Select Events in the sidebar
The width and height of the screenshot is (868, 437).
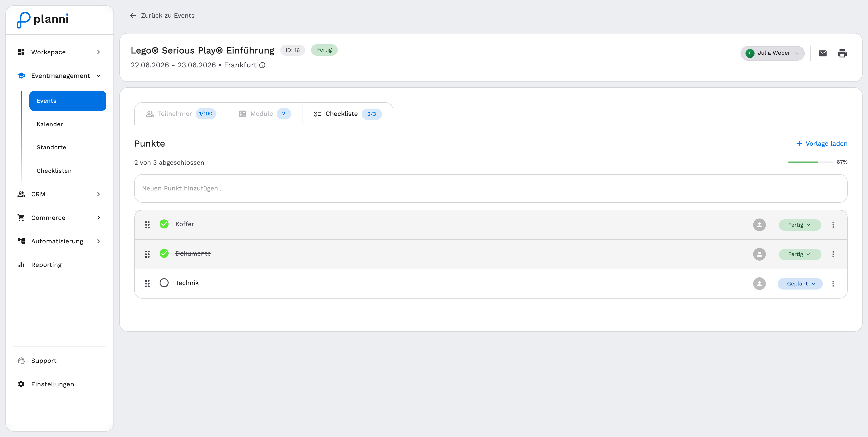point(68,101)
